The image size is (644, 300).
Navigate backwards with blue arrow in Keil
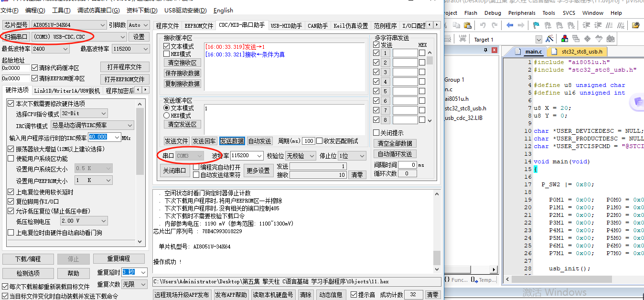[510, 25]
